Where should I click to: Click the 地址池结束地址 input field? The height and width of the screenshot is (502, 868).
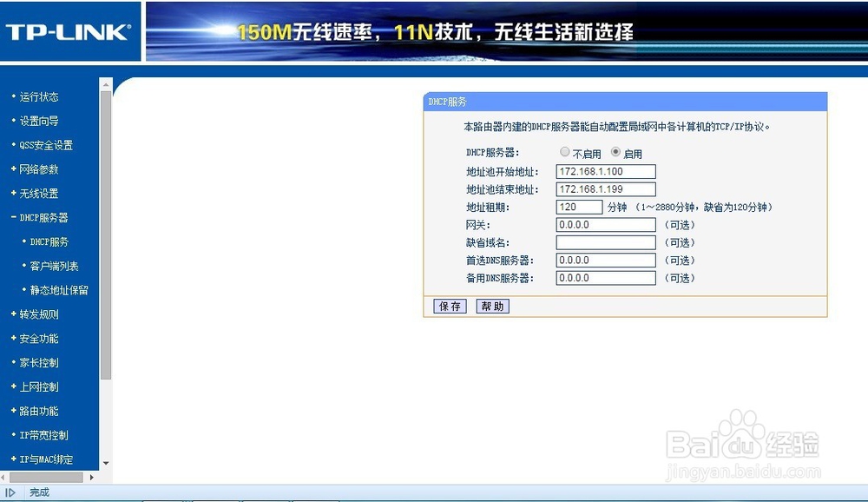point(606,189)
